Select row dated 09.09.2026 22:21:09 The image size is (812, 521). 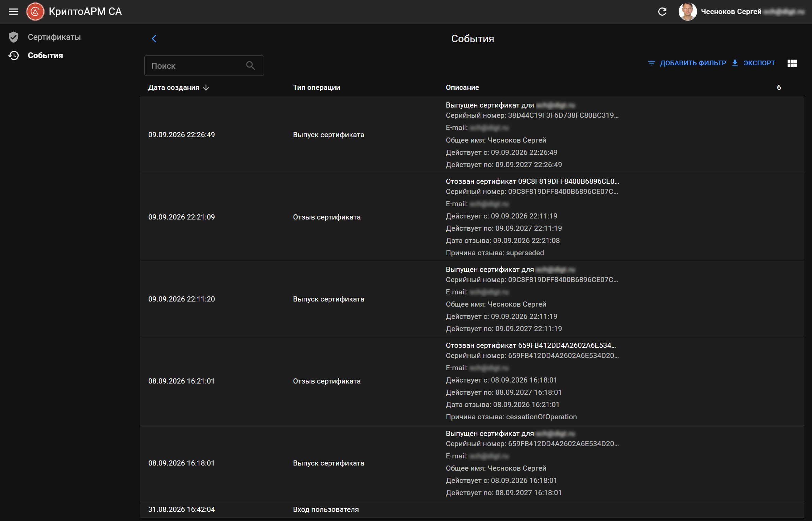point(472,217)
